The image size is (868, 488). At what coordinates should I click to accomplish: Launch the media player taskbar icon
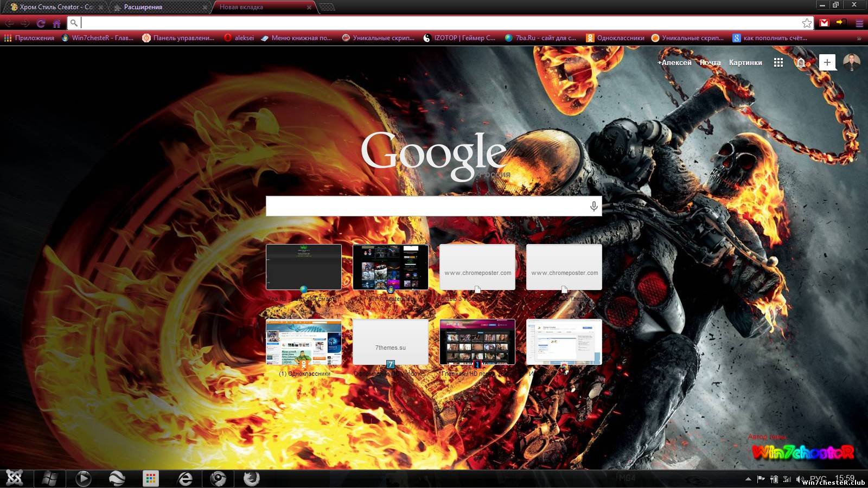(x=83, y=478)
